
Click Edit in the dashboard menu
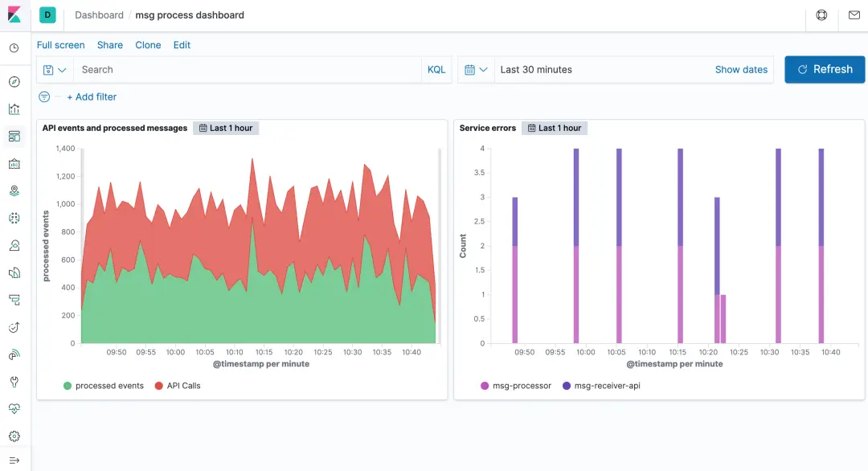tap(182, 45)
